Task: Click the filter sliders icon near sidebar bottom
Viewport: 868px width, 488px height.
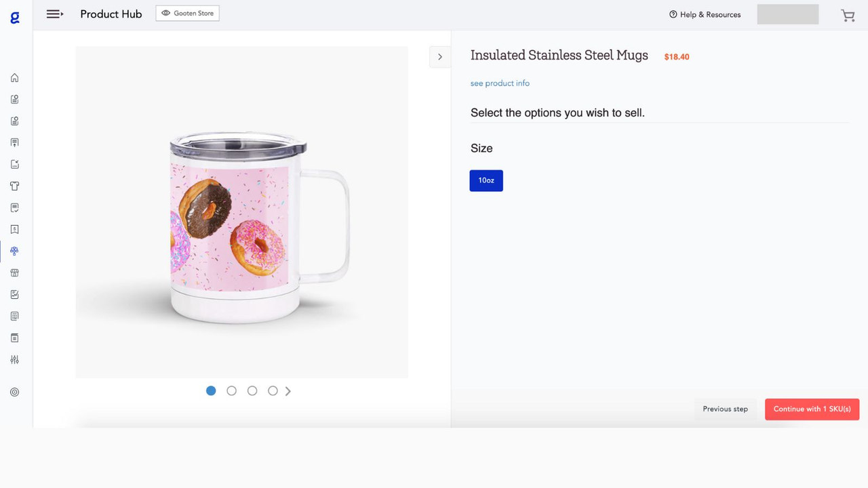Action: pos(14,359)
